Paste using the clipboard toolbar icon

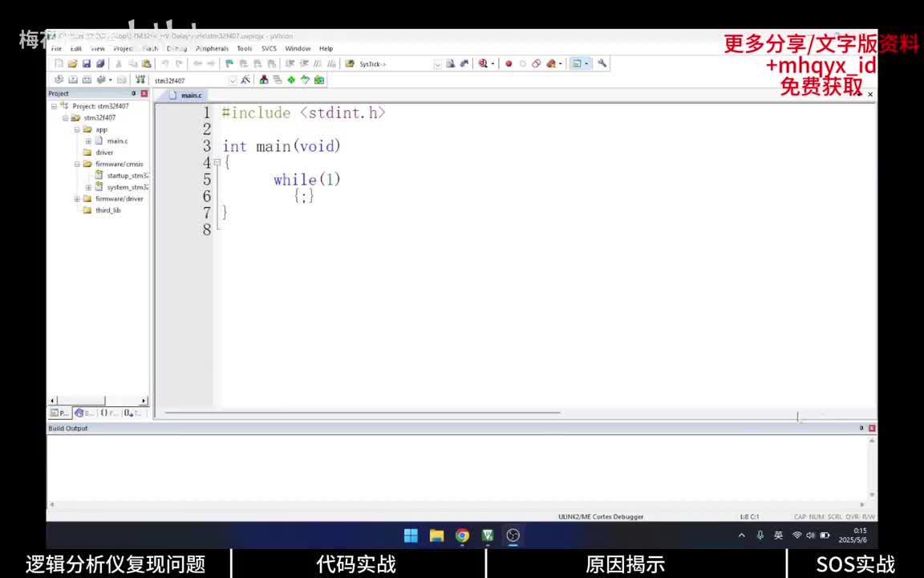coord(146,63)
